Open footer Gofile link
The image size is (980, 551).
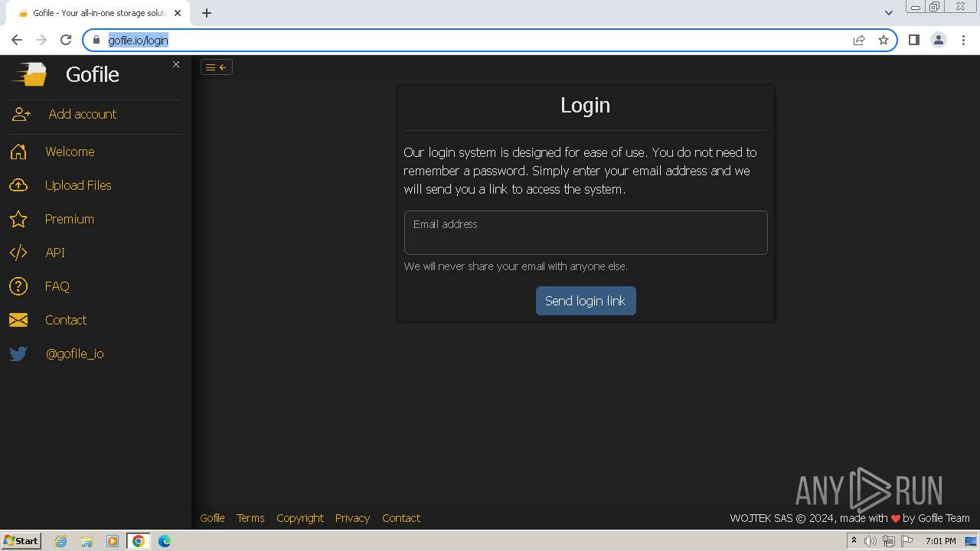[212, 518]
